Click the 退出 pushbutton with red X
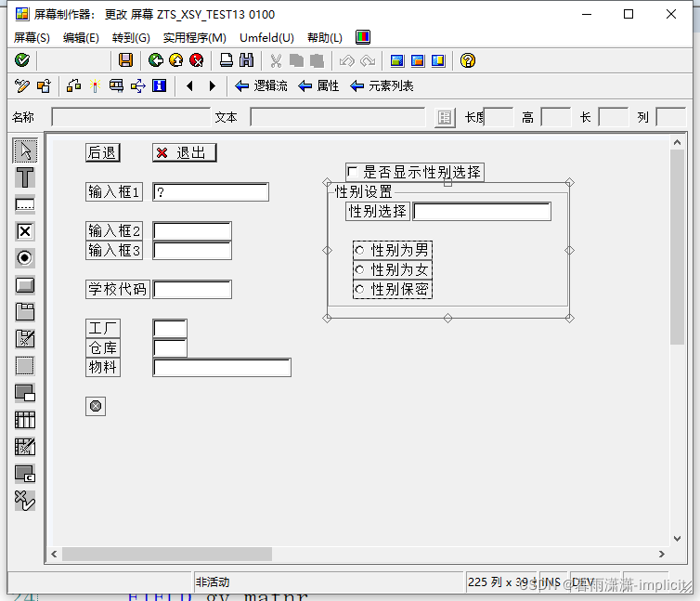 point(185,153)
